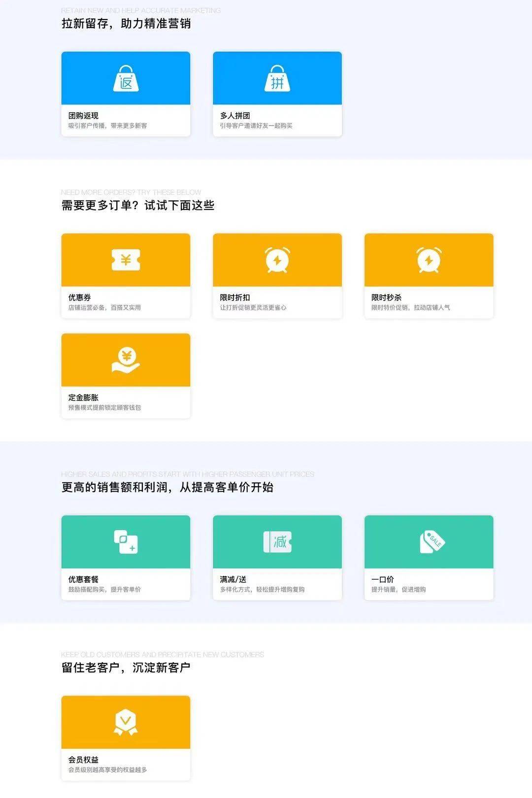Image resolution: width=532 pixels, height=798 pixels.
Task: Open the 多人拼团 title link
Action: [235, 116]
